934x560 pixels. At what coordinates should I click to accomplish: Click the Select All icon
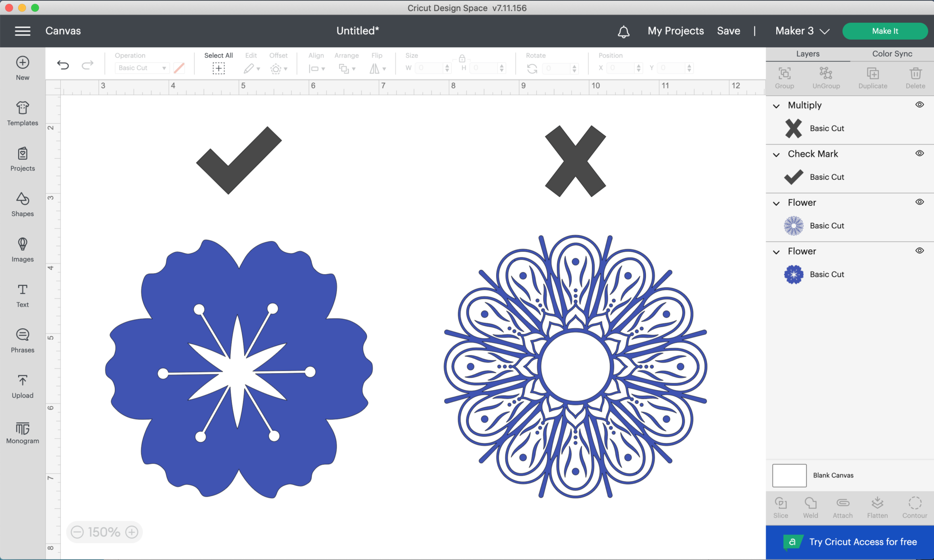[x=218, y=68]
